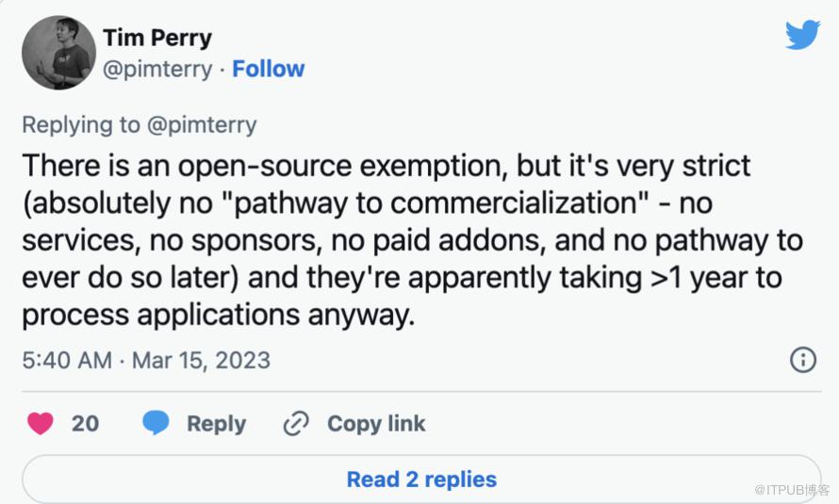839x504 pixels.
Task: Click the Reply text label
Action: pos(216,424)
